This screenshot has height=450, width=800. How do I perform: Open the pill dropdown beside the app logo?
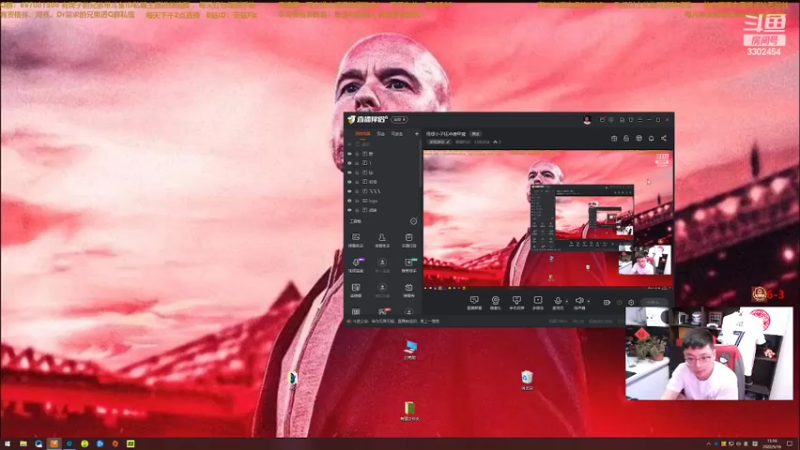point(399,119)
